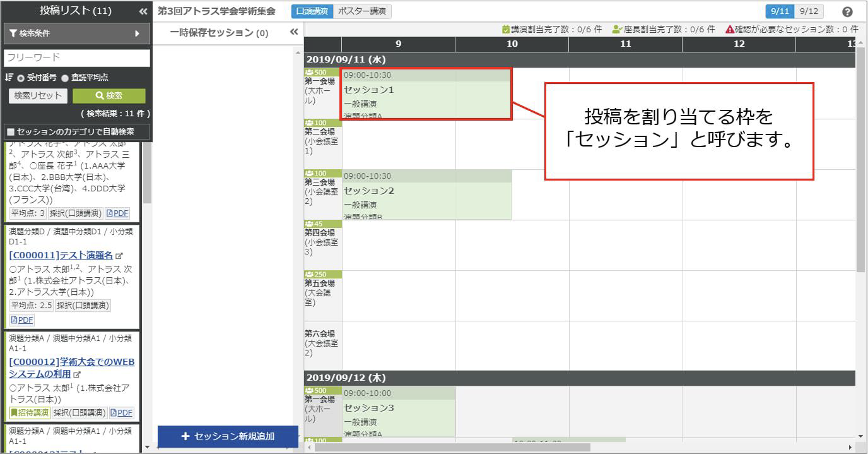This screenshot has height=454, width=868.
Task: Open the help question mark icon
Action: point(847,12)
